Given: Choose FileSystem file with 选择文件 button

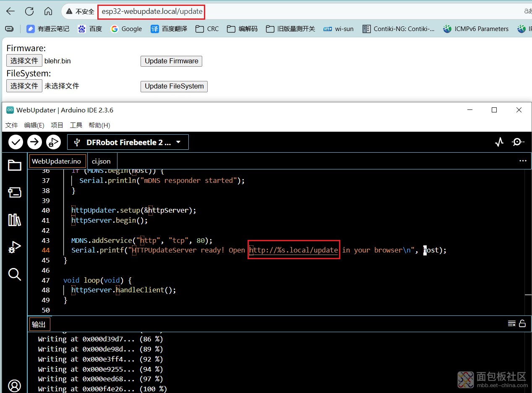Looking at the screenshot, I should (x=24, y=86).
